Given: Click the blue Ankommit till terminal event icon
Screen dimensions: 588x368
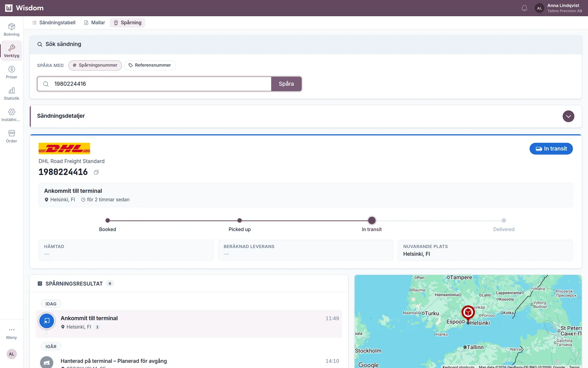Looking at the screenshot, I should [47, 321].
